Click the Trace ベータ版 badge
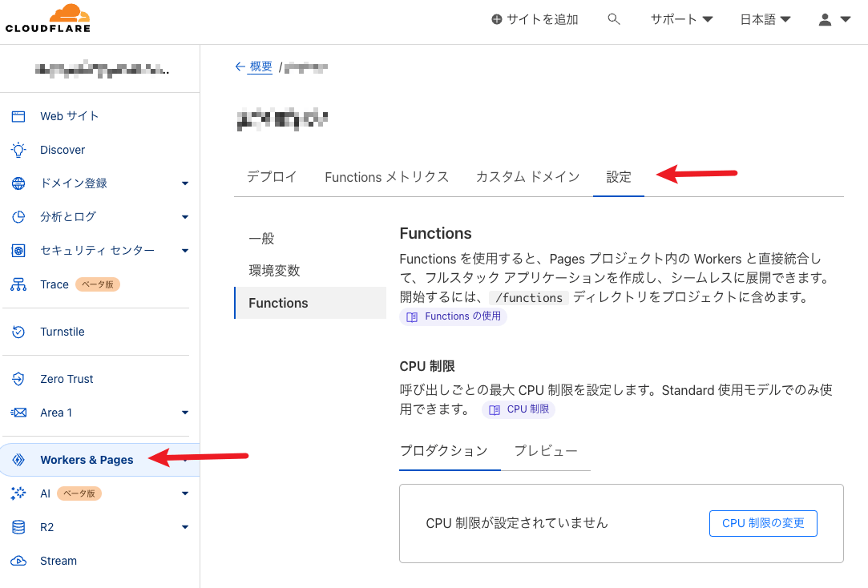Screen dimensions: 868x588 point(98,284)
